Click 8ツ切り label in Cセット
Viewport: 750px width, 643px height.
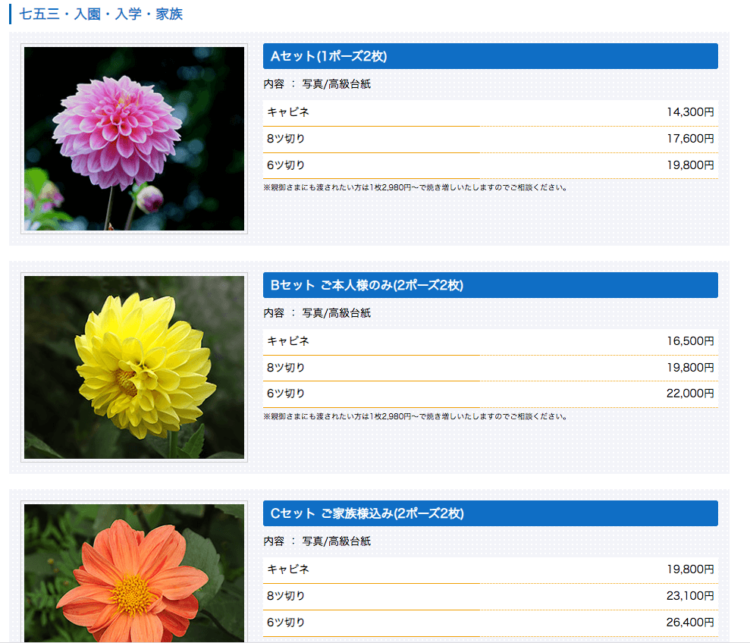286,596
